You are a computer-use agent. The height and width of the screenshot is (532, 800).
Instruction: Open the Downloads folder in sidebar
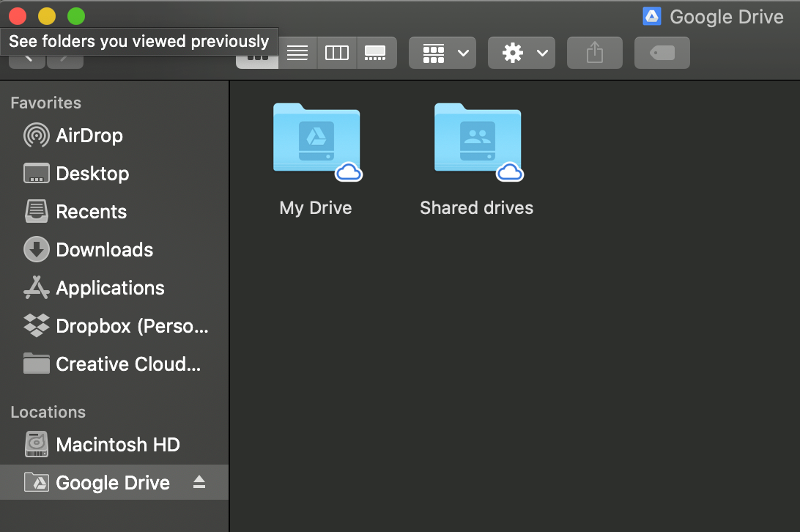tap(104, 250)
